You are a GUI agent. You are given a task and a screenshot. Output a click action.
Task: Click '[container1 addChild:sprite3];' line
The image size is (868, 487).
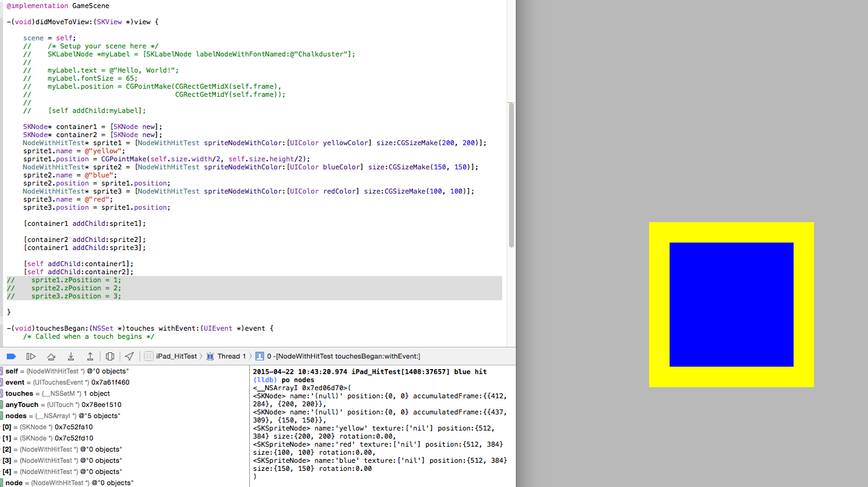tap(84, 248)
